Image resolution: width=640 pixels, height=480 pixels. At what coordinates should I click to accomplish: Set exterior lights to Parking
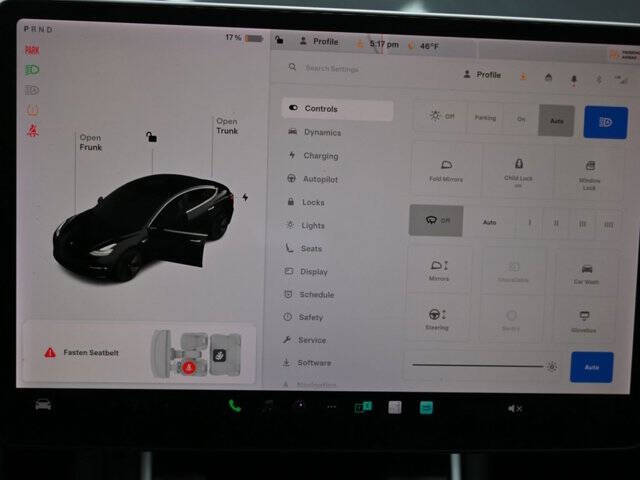point(485,118)
